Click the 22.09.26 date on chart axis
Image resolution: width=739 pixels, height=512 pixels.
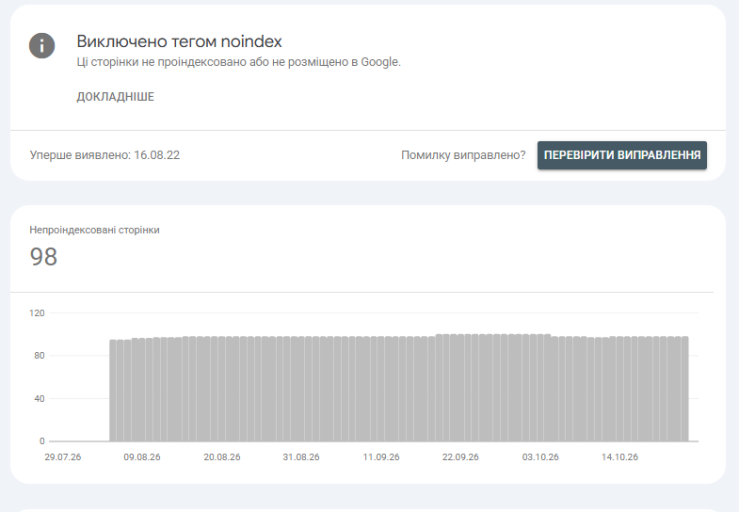coord(460,457)
